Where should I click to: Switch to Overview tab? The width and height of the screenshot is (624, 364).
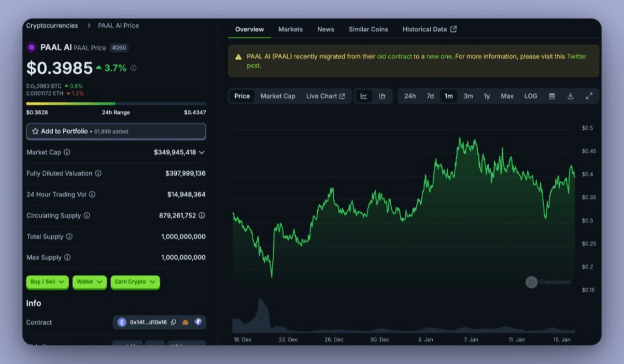(249, 29)
